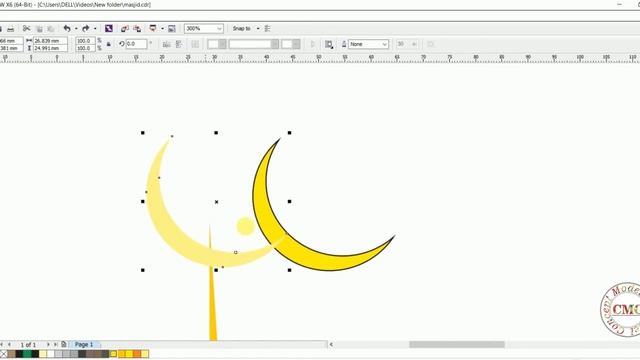The width and height of the screenshot is (640, 360).
Task: Select the green palette swatch
Action: pos(27,353)
